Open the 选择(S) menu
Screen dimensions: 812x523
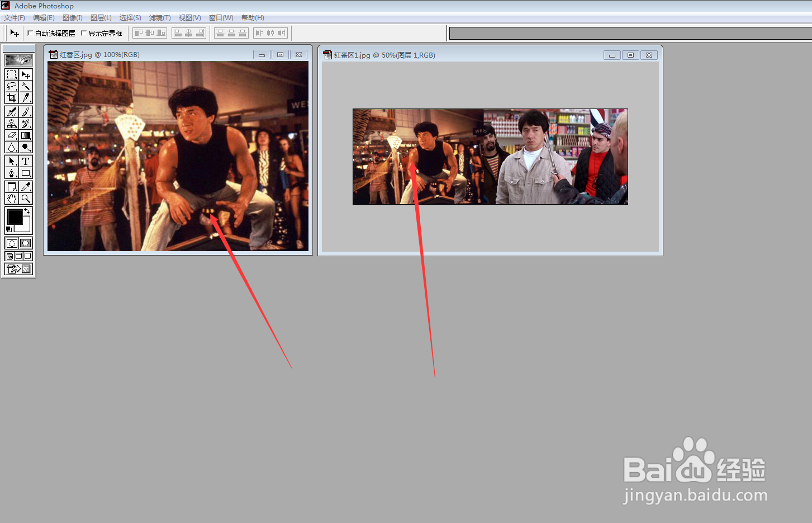coord(130,18)
